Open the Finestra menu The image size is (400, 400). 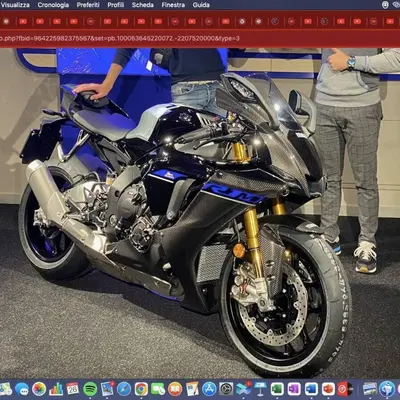point(173,5)
